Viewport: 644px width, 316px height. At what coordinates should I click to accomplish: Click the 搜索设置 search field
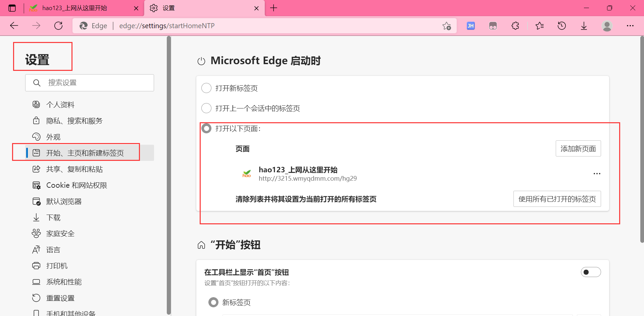(89, 83)
